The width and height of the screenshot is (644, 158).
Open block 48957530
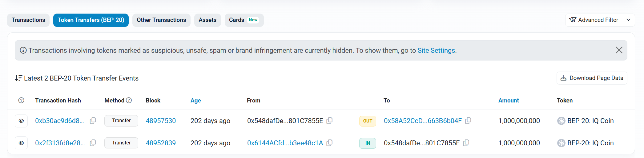pos(161,121)
